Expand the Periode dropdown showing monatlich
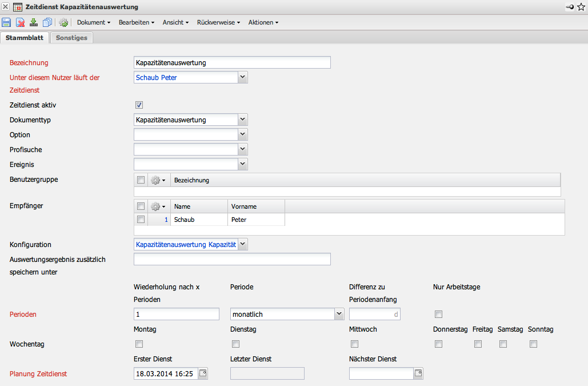 pyautogui.click(x=339, y=314)
